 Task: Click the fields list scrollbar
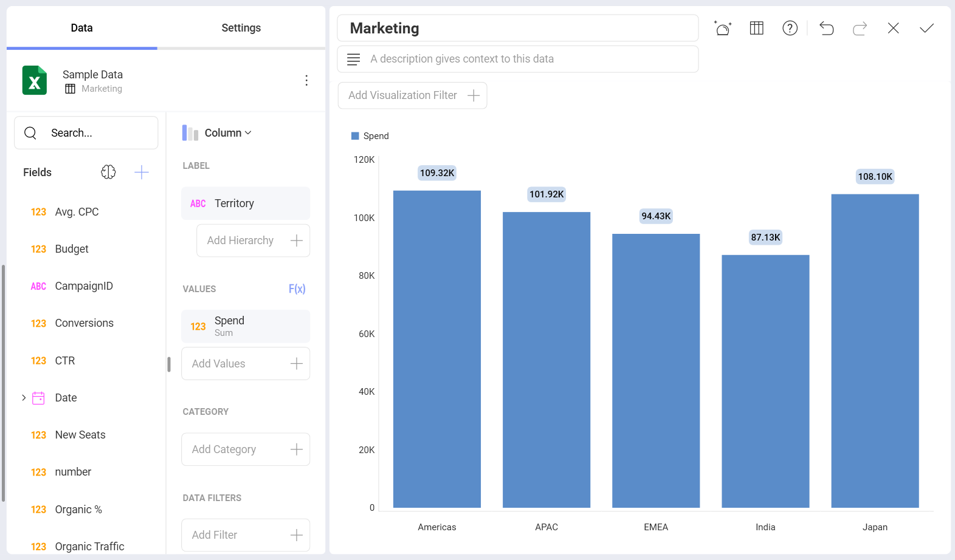click(3, 383)
